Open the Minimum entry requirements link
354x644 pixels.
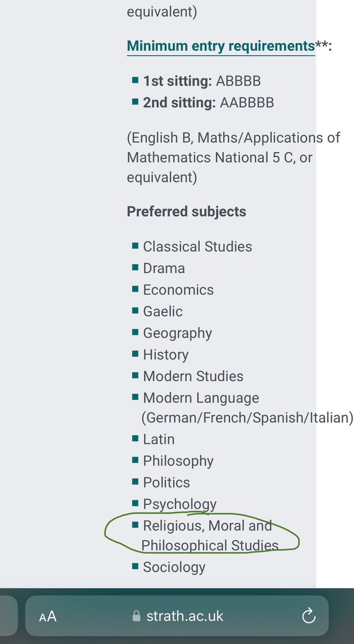coord(220,46)
